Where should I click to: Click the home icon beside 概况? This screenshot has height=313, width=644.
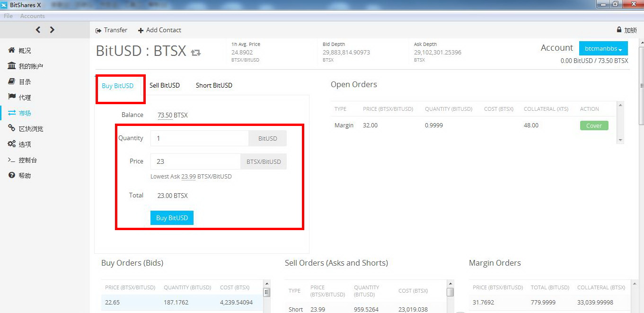(12, 50)
